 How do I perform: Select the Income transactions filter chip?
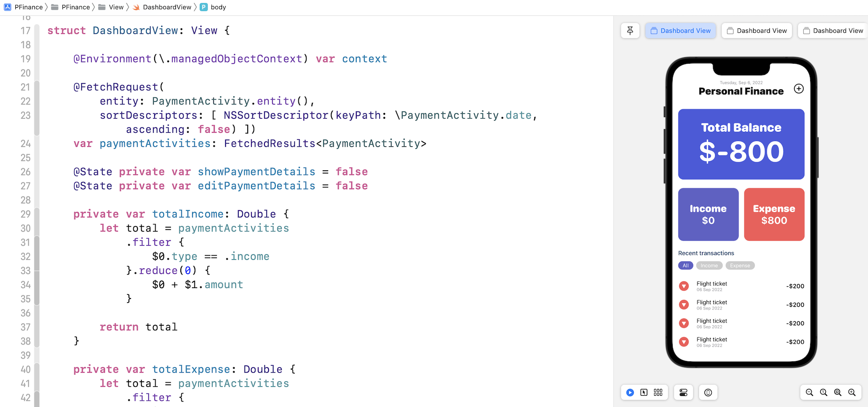(x=709, y=266)
